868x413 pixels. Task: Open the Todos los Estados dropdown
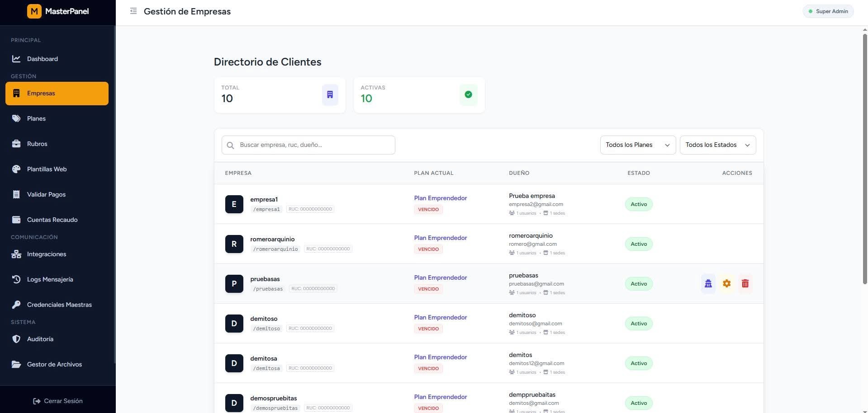tap(717, 145)
